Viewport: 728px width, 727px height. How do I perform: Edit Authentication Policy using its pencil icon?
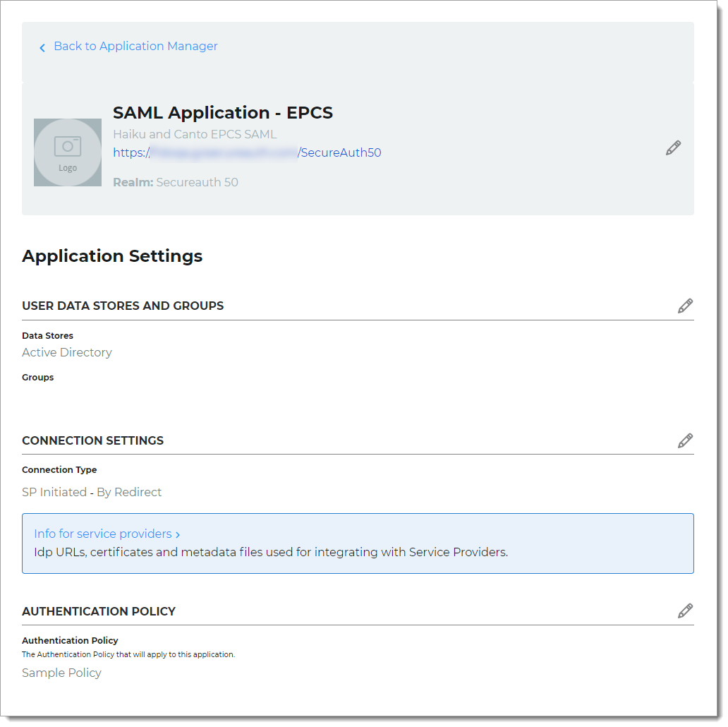pyautogui.click(x=685, y=611)
